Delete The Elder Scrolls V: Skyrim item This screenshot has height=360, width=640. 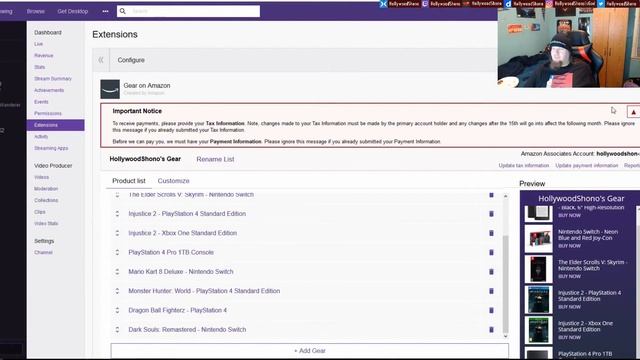491,195
